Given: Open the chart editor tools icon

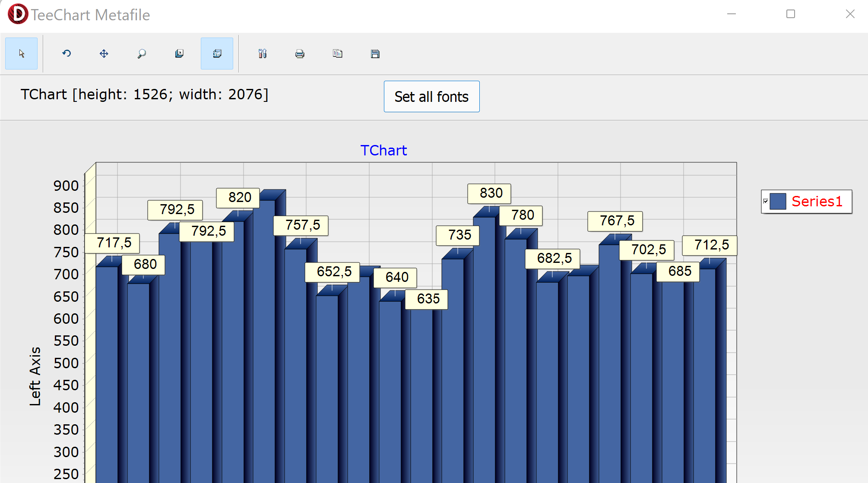Looking at the screenshot, I should pyautogui.click(x=263, y=54).
